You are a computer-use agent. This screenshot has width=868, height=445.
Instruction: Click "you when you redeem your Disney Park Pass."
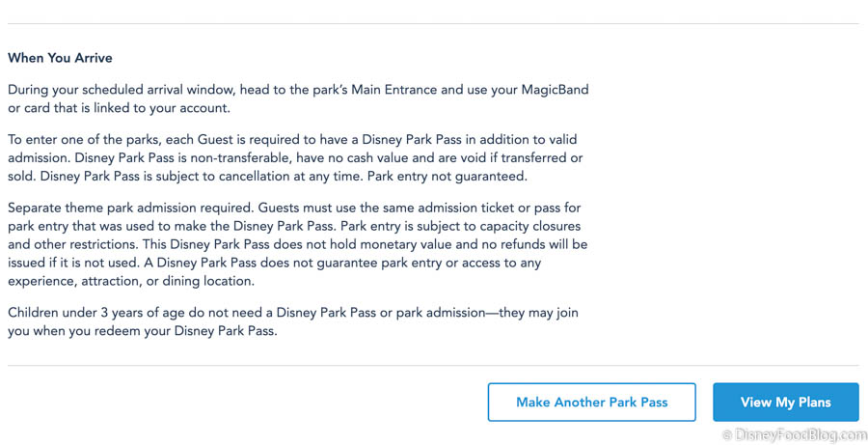(x=142, y=331)
